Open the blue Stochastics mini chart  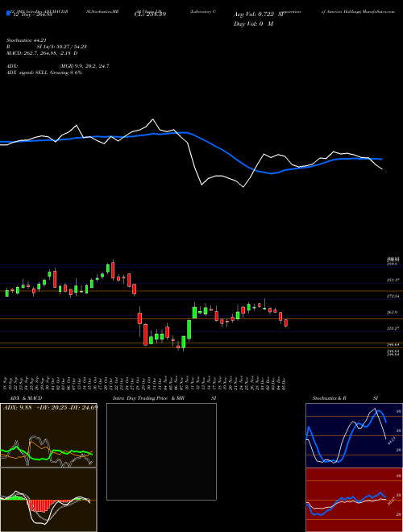click(354, 435)
